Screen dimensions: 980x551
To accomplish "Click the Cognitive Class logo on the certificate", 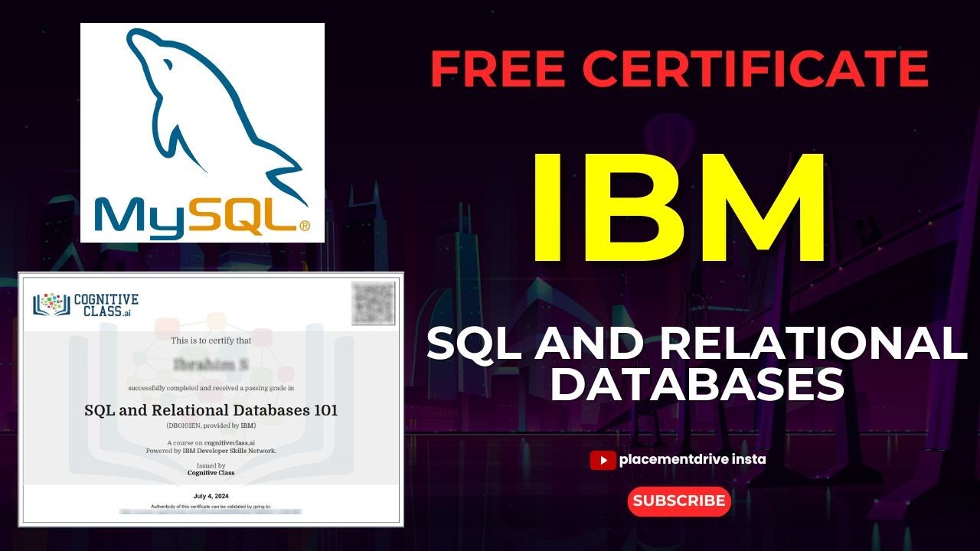I will (86, 304).
